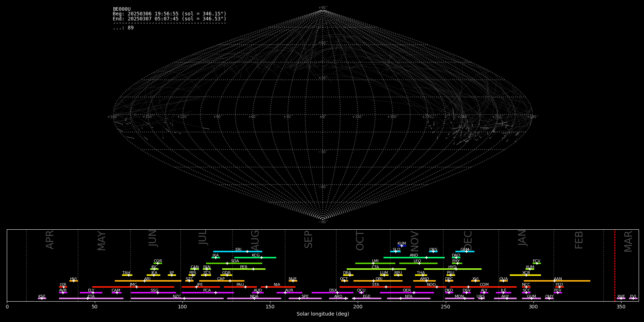The width and height of the screenshot is (644, 322).
Task: Click the 'Solar longitude (deg)' axis label
Action: (323, 314)
